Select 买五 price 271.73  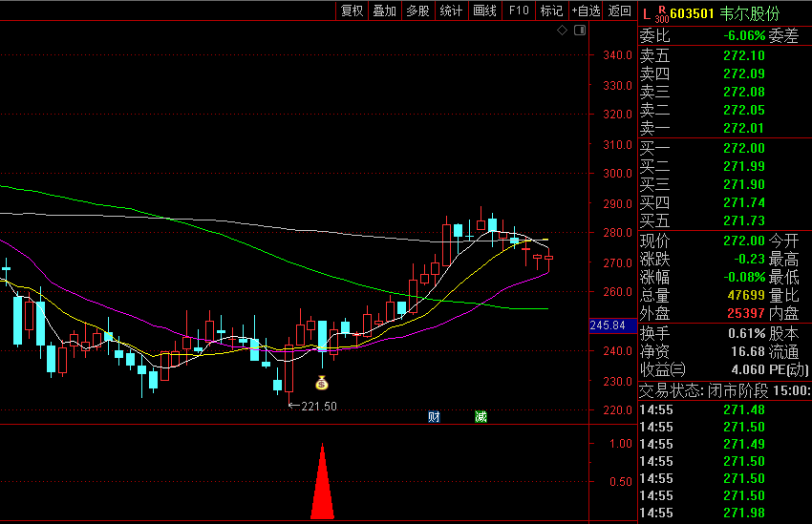[744, 220]
